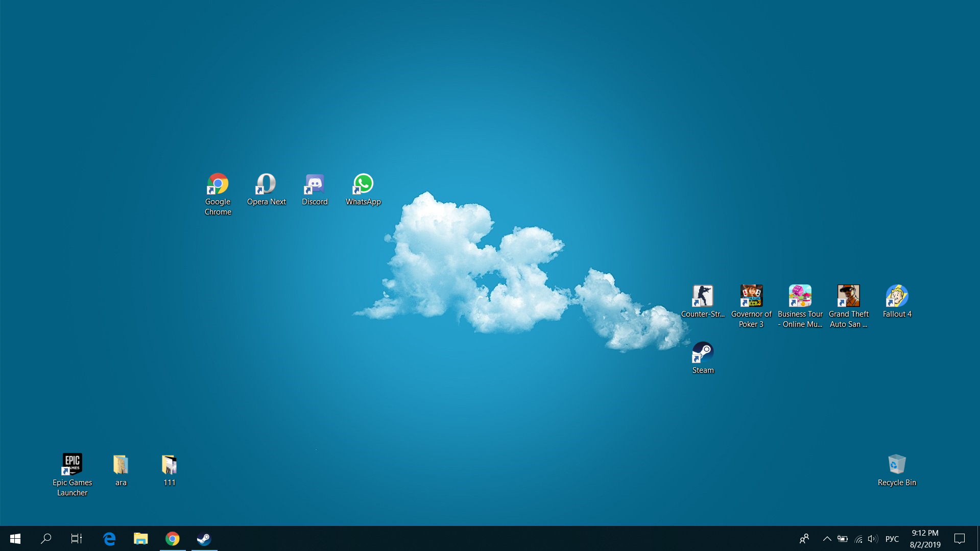This screenshot has width=980, height=551.
Task: Change the РУС input language indicator
Action: click(x=892, y=538)
